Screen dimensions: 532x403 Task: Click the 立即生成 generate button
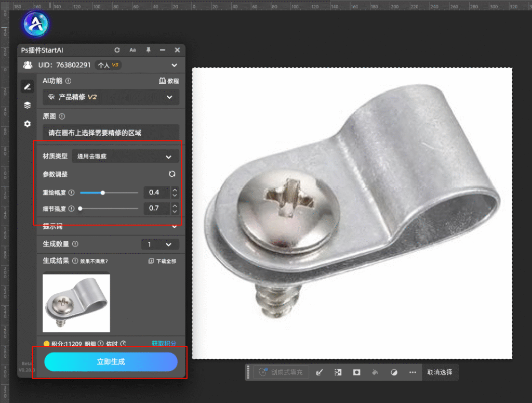click(111, 362)
